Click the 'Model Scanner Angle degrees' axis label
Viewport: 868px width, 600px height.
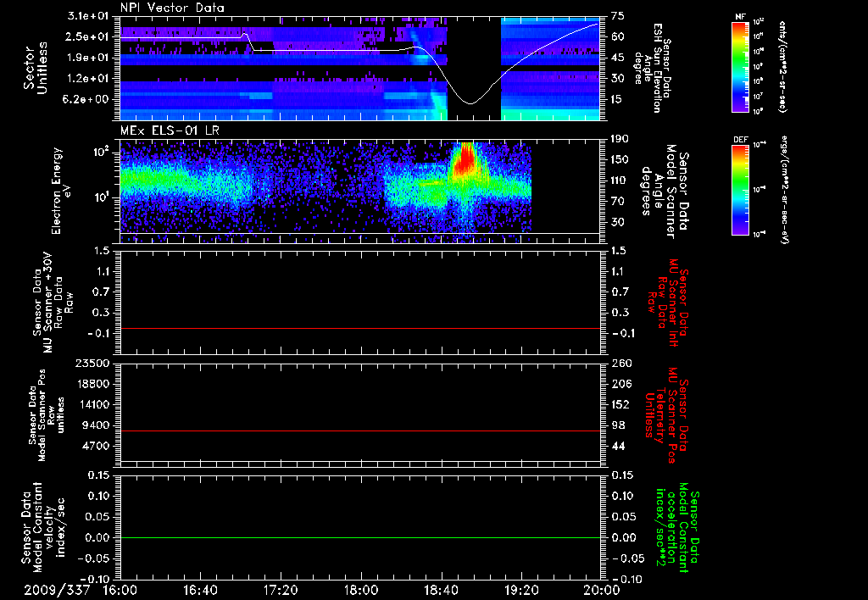pos(665,192)
